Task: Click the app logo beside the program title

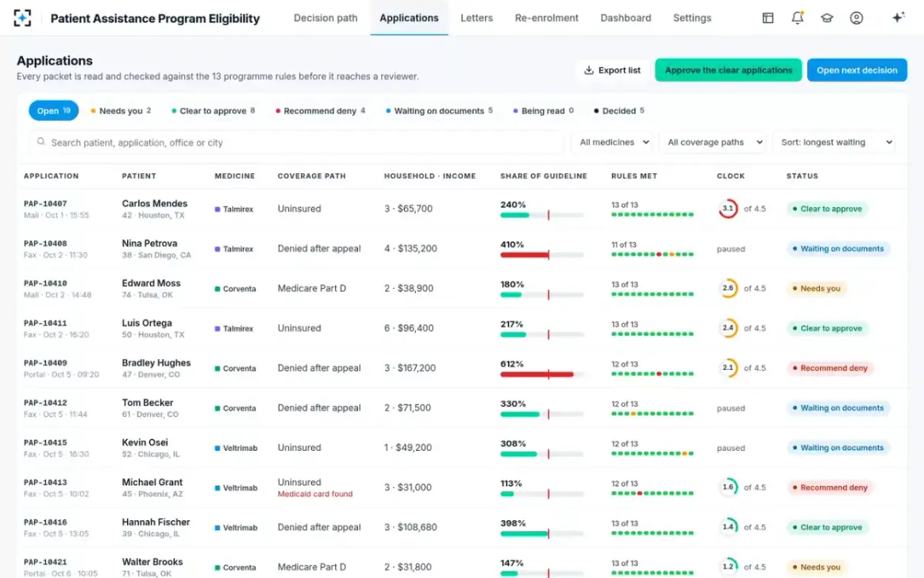Action: pos(23,18)
